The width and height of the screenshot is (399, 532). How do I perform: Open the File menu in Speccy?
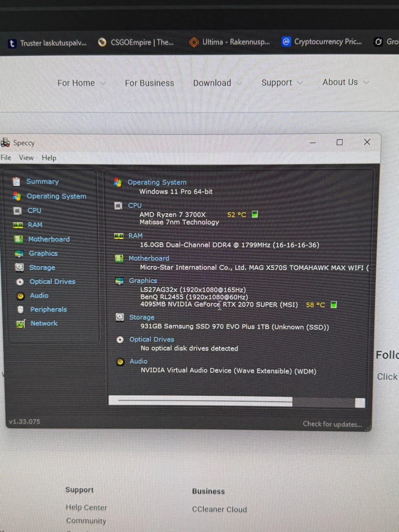[6, 158]
